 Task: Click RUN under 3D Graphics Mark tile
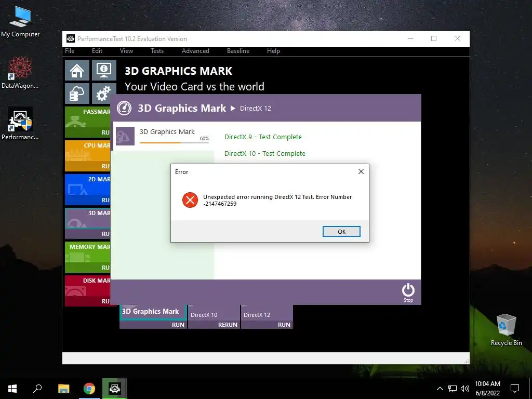tap(178, 325)
